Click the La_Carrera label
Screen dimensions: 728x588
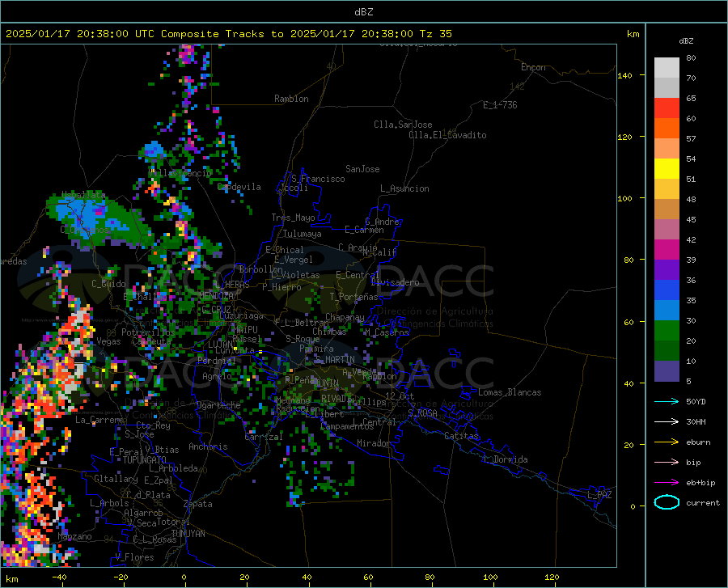coord(99,420)
